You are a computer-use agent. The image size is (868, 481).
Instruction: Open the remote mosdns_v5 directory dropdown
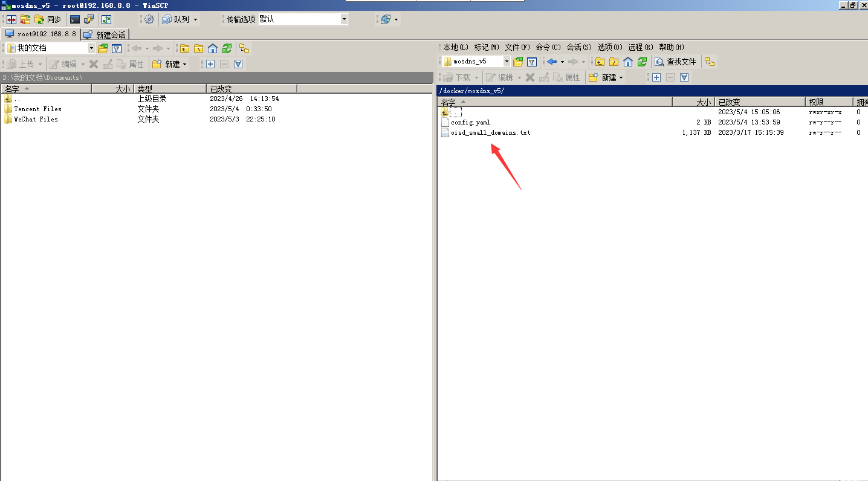coord(507,62)
